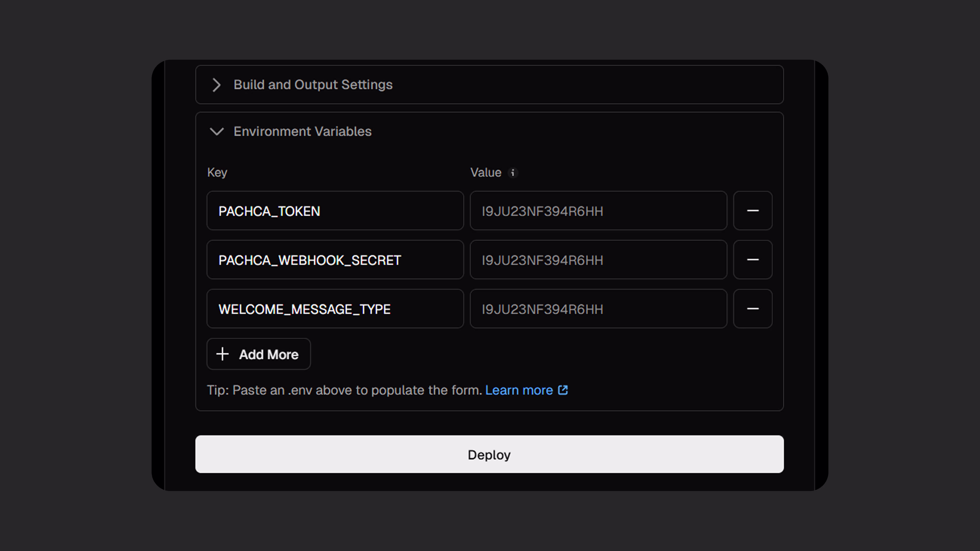The width and height of the screenshot is (980, 551).
Task: Click the value field for PACHCA_WEBHOOK_SECRET
Action: click(x=598, y=260)
